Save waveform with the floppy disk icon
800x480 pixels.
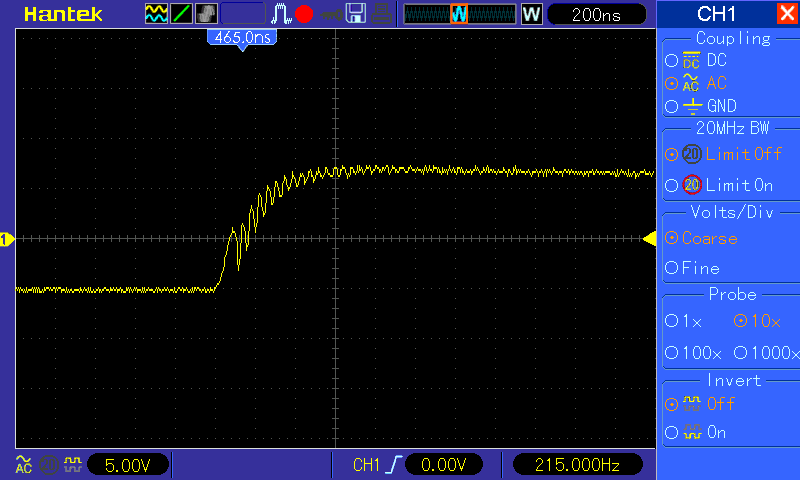point(356,14)
